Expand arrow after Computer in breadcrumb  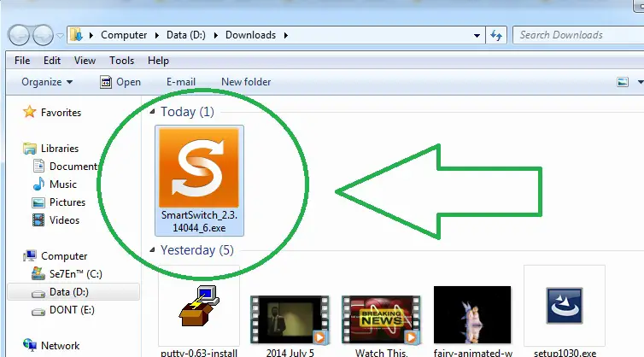157,35
